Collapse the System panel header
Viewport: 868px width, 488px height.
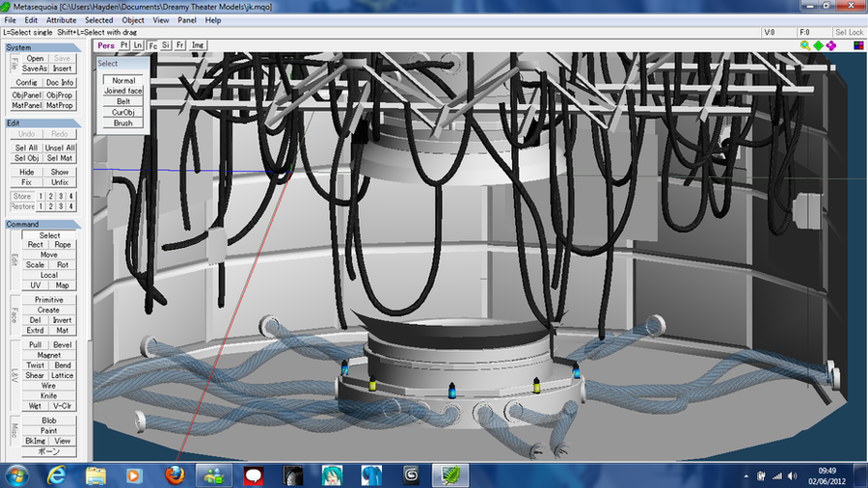click(x=42, y=47)
